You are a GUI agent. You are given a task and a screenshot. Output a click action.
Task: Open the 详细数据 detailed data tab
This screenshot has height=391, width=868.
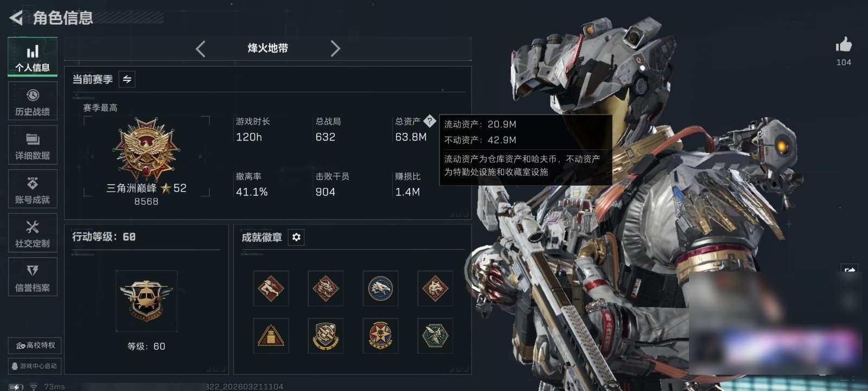click(x=33, y=145)
